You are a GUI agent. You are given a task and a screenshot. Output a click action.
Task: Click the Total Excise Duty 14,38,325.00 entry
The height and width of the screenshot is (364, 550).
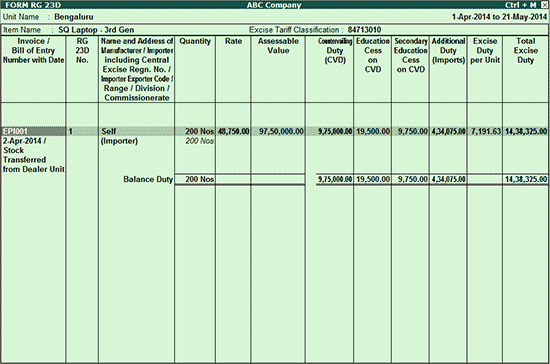[526, 131]
